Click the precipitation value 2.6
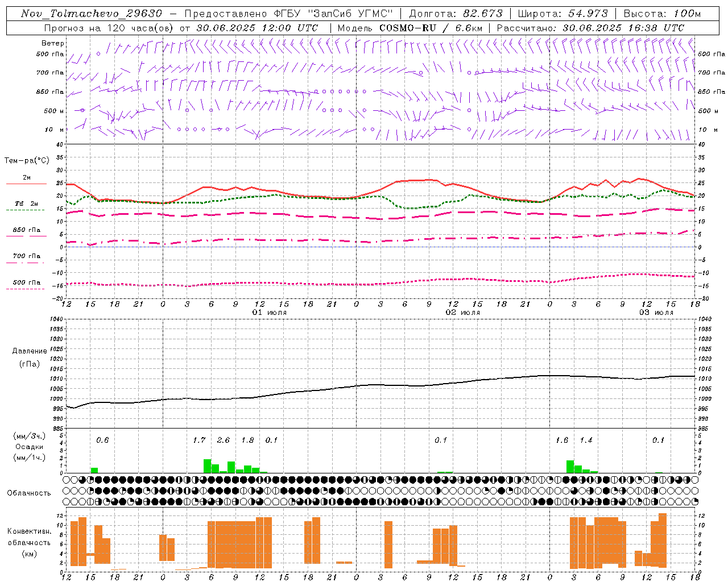728x582 pixels. (224, 440)
